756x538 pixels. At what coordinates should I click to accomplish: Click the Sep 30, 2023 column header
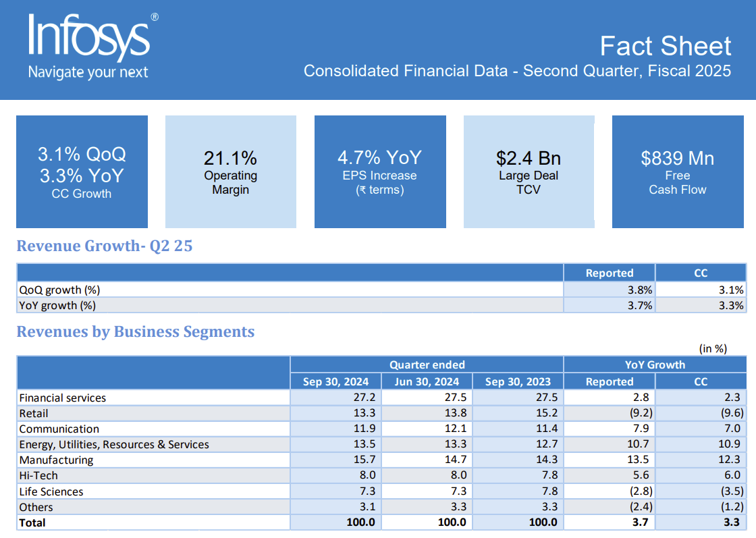518,381
